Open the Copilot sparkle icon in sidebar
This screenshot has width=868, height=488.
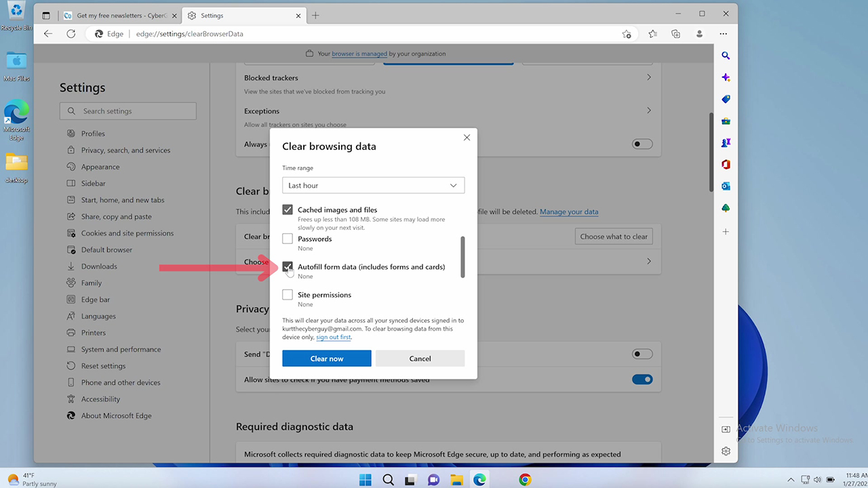point(726,77)
